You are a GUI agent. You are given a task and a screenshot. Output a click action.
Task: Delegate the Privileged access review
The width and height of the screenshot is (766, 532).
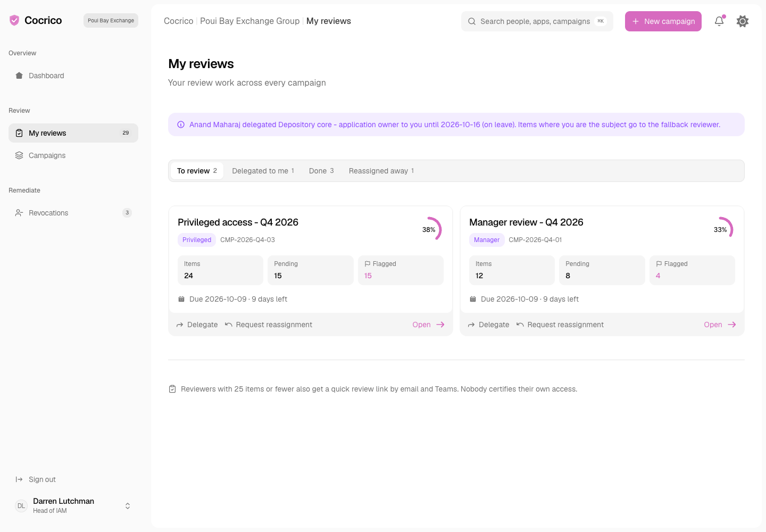coord(197,325)
